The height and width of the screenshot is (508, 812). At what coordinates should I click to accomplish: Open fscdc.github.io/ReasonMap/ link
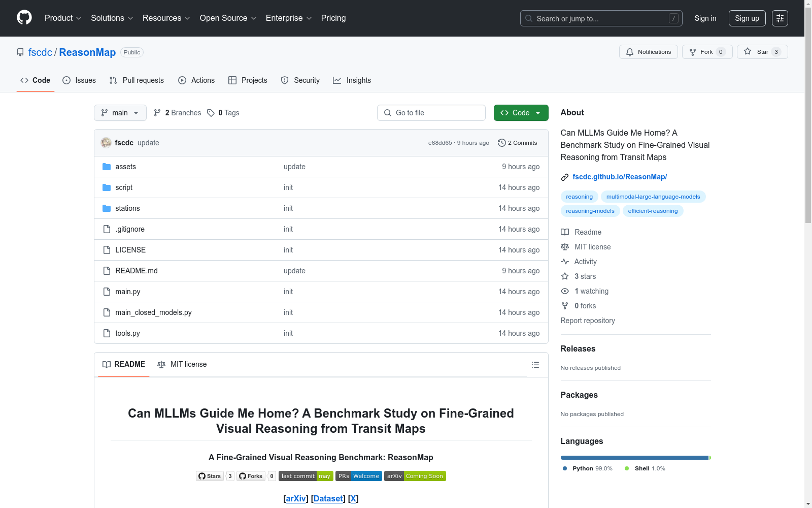click(x=620, y=177)
